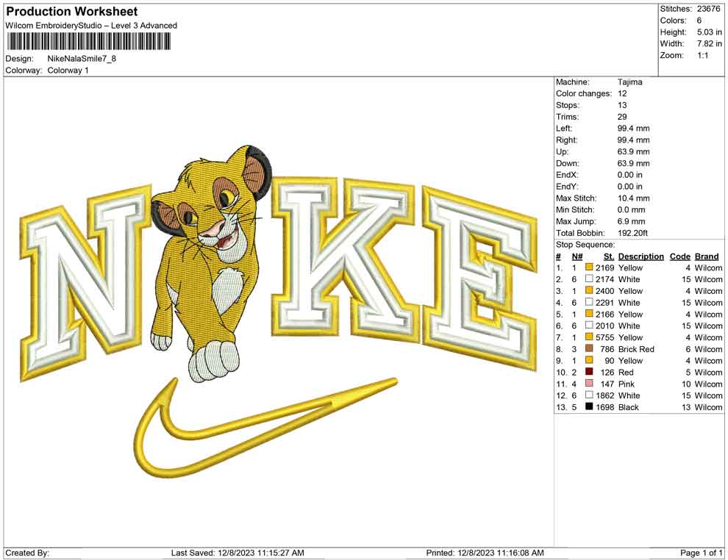Click the Trims value 29
The image size is (728, 560).
[x=622, y=116]
